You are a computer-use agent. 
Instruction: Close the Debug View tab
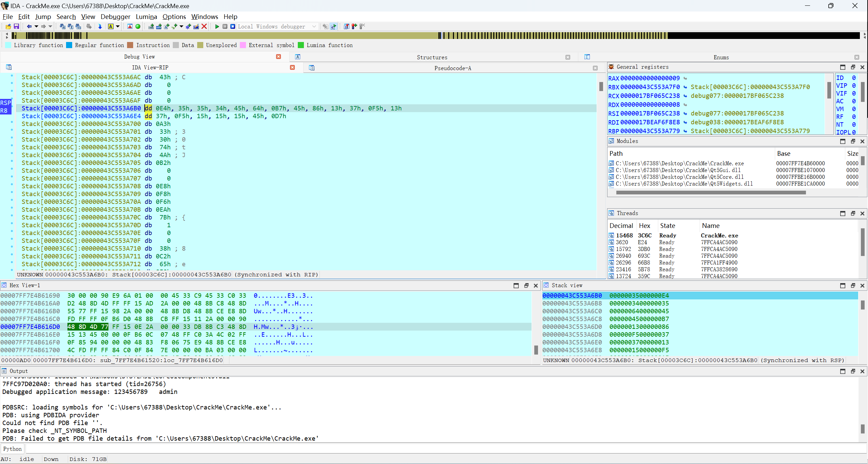click(x=278, y=57)
